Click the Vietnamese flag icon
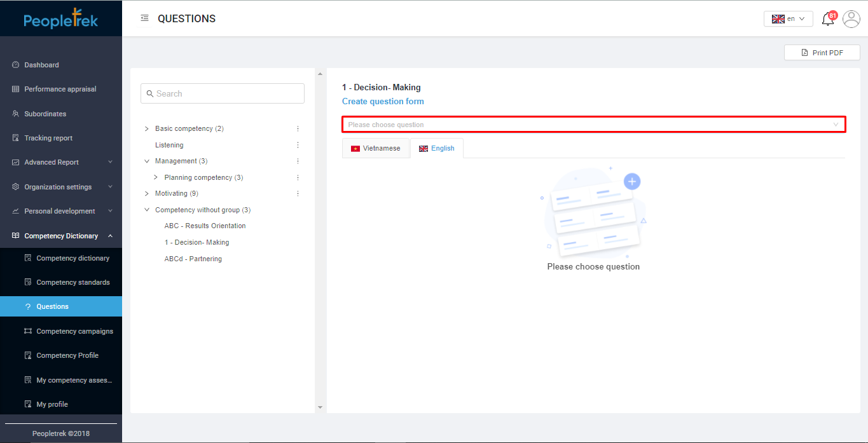The image size is (868, 443). [x=355, y=149]
